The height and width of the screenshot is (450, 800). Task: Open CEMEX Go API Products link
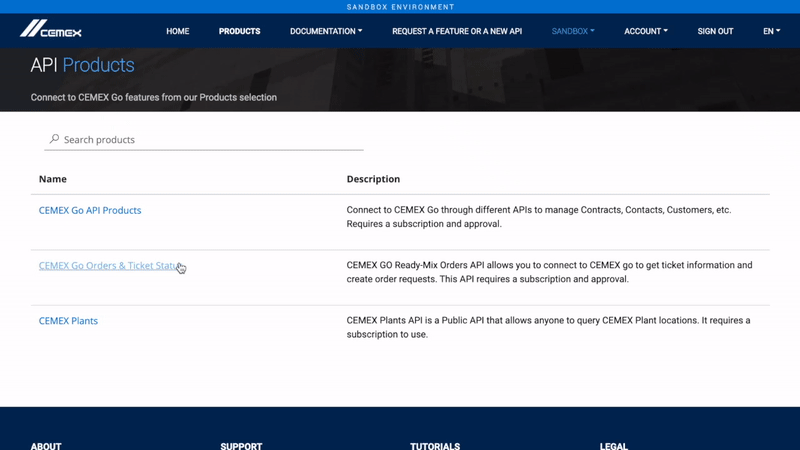pos(90,210)
